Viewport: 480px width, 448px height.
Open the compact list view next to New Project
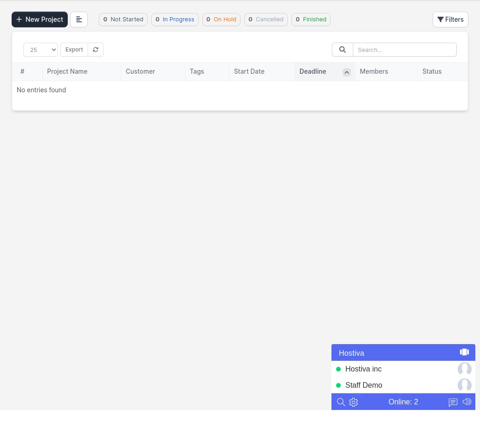[79, 19]
